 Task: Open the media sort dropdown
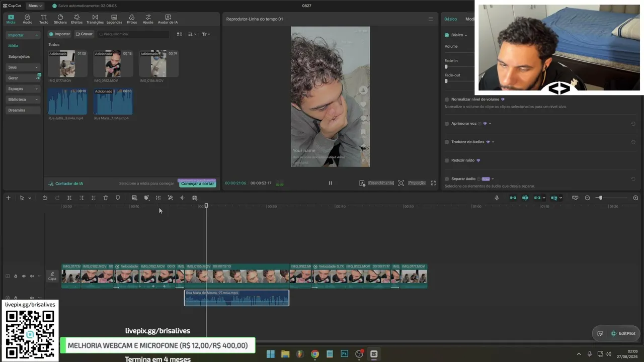click(192, 34)
